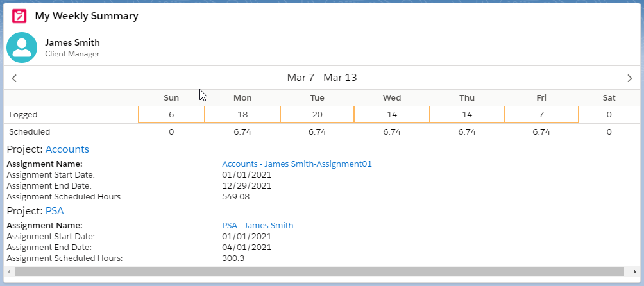
Task: Click Sunday logged hours field showing 6
Action: coord(171,115)
